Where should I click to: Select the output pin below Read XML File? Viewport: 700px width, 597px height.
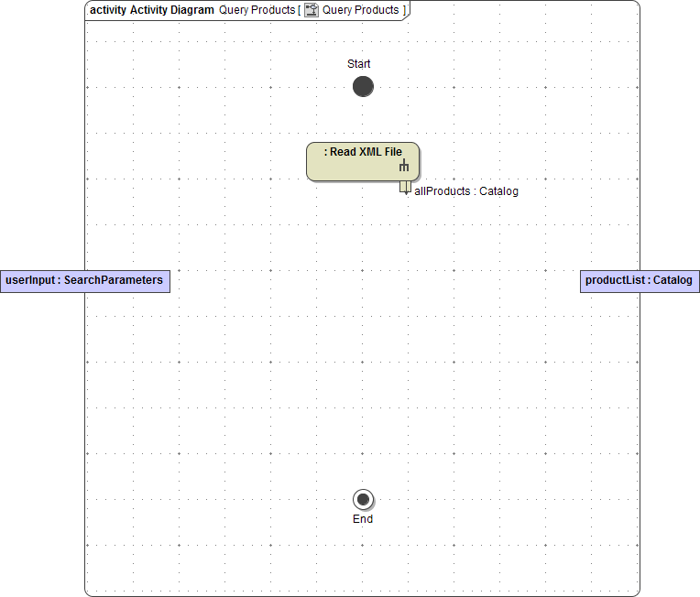click(405, 187)
